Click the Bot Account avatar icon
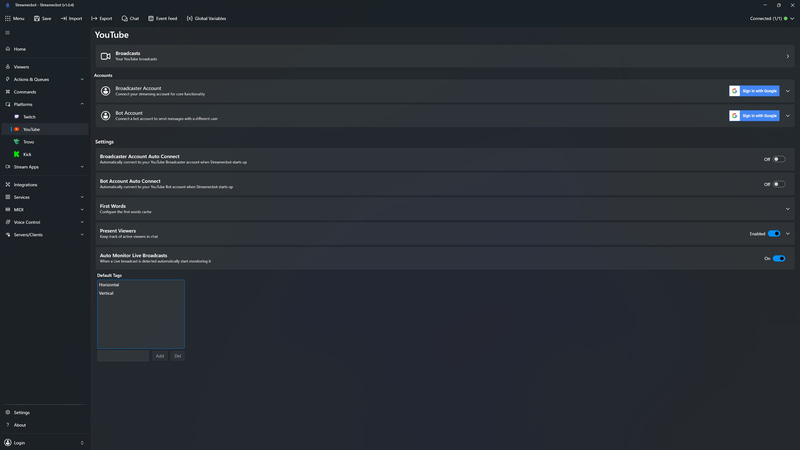 click(x=106, y=116)
